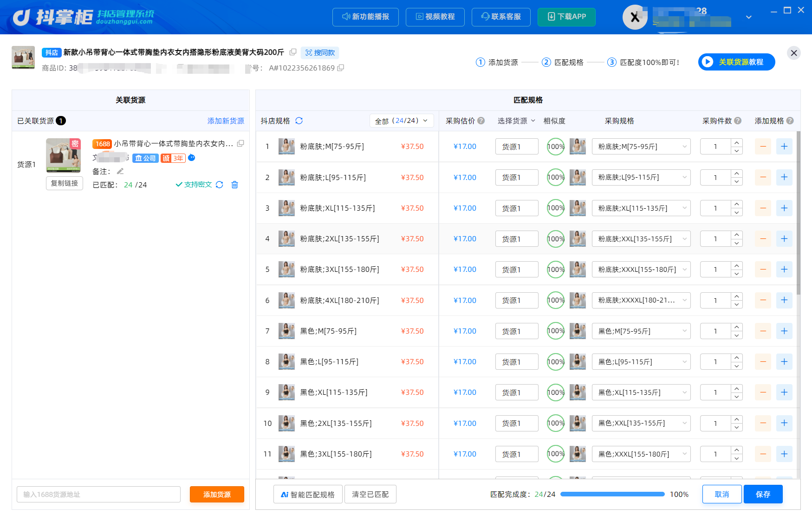Decrease quantity stepper for row 黑色;XL[115-135斤]
Viewport: 812px width, 521px height.
point(736,397)
